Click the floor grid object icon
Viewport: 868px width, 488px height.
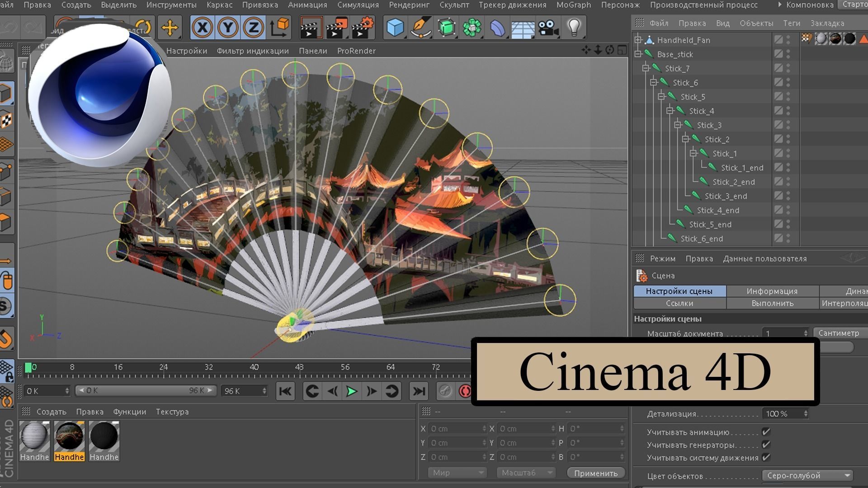(523, 29)
